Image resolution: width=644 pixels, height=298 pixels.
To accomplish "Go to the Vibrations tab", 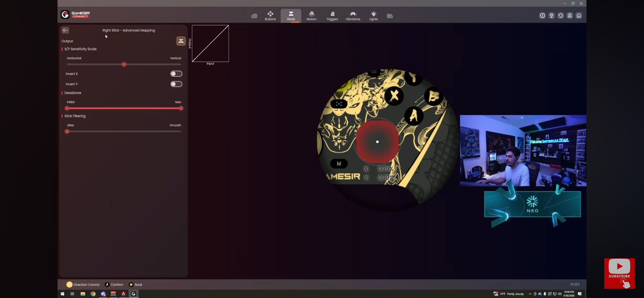I will [353, 16].
